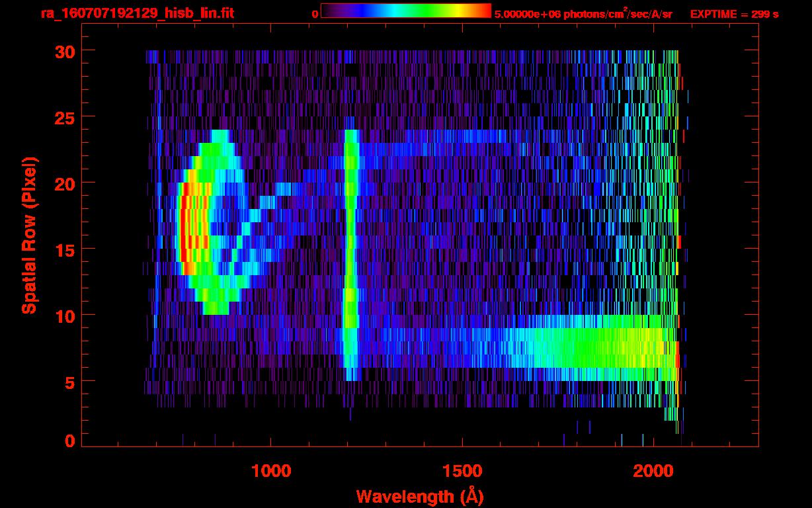Click the filename ra_160707192129_hisb_lin.fit title
The width and height of the screenshot is (812, 508).
click(136, 13)
